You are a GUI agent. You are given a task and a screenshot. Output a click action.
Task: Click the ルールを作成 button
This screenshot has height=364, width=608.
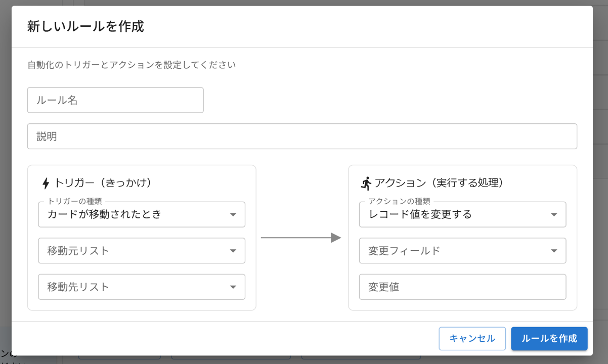549,339
